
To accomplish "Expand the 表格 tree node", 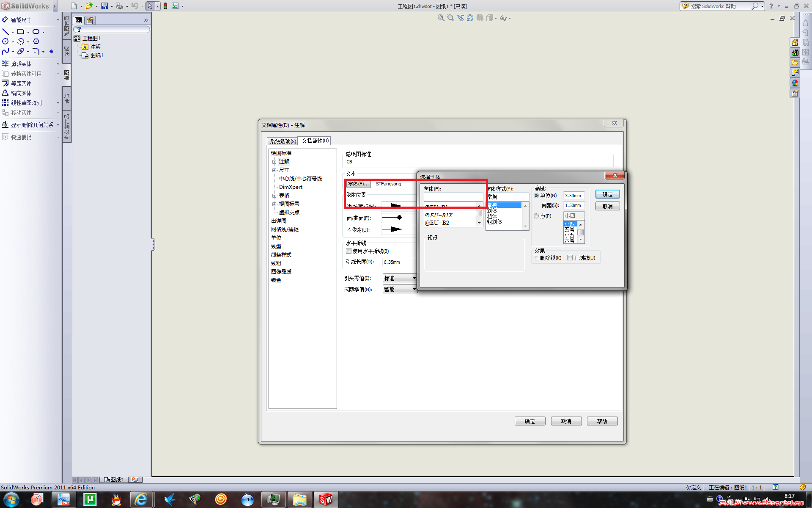I will pyautogui.click(x=274, y=196).
